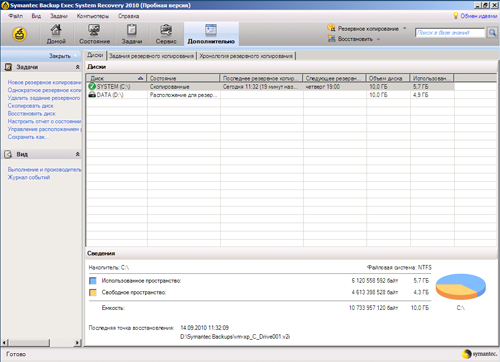This screenshot has width=500, height=362.
Task: Switch to Задания резервного копирования tab
Action: tap(151, 56)
